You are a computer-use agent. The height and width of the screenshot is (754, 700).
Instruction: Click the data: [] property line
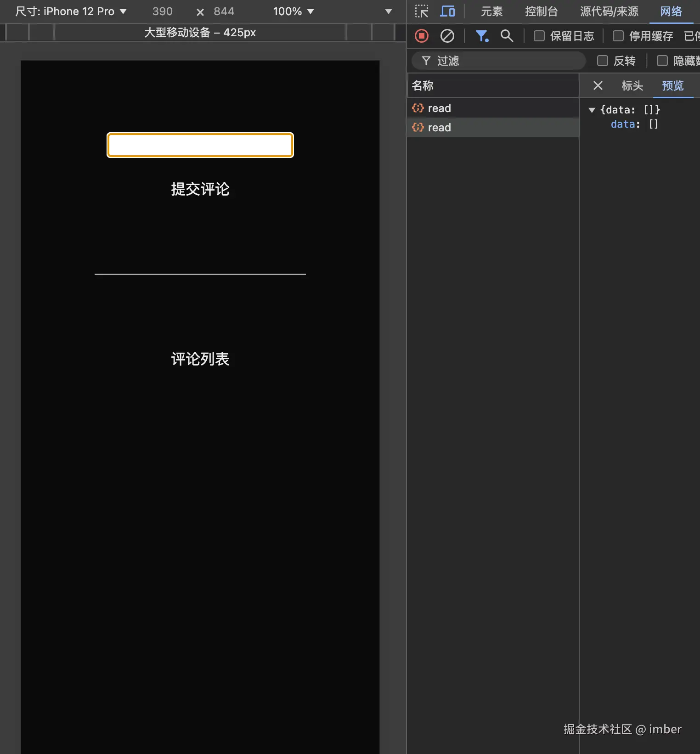pyautogui.click(x=634, y=124)
